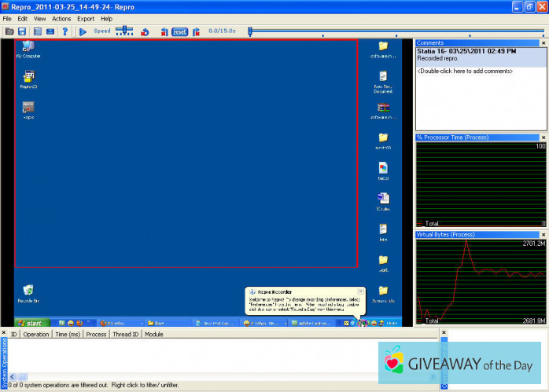
Task: Click the Help question mark icon
Action: 64,31
